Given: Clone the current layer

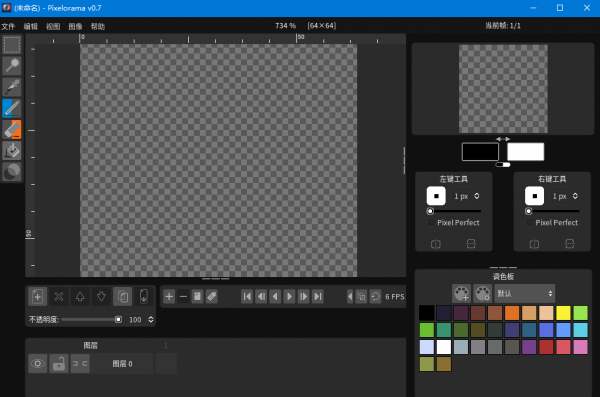Looking at the screenshot, I should tap(122, 296).
